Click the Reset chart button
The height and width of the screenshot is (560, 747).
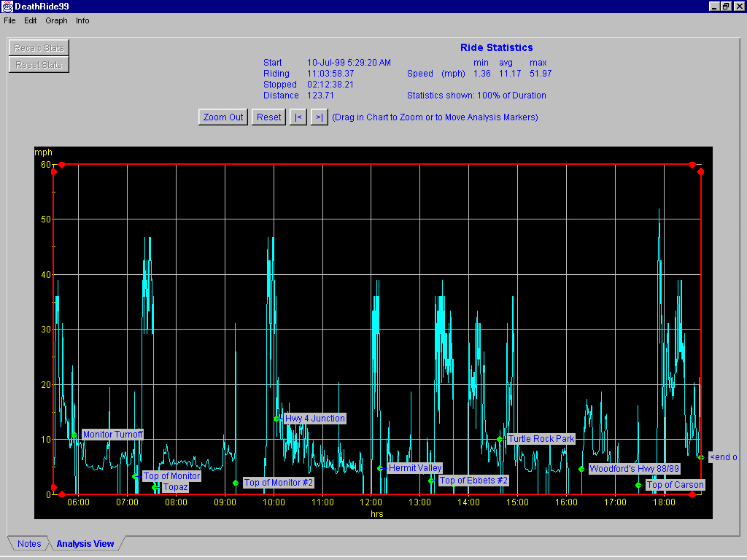coord(268,117)
